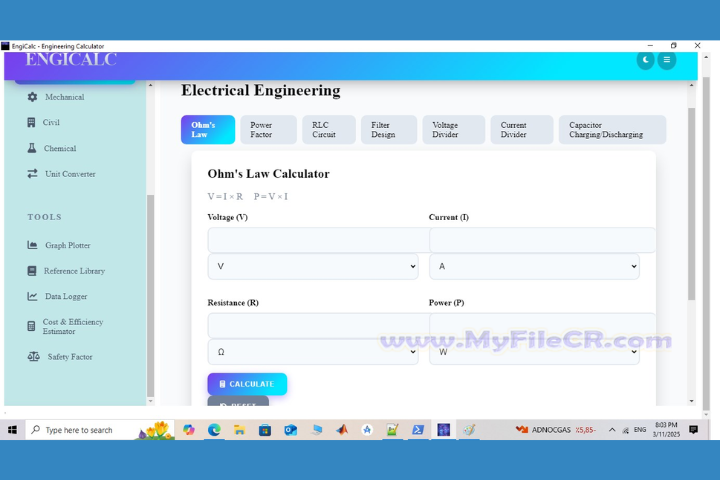This screenshot has width=720, height=480.
Task: Open Microsoft Store from taskbar
Action: 265,430
